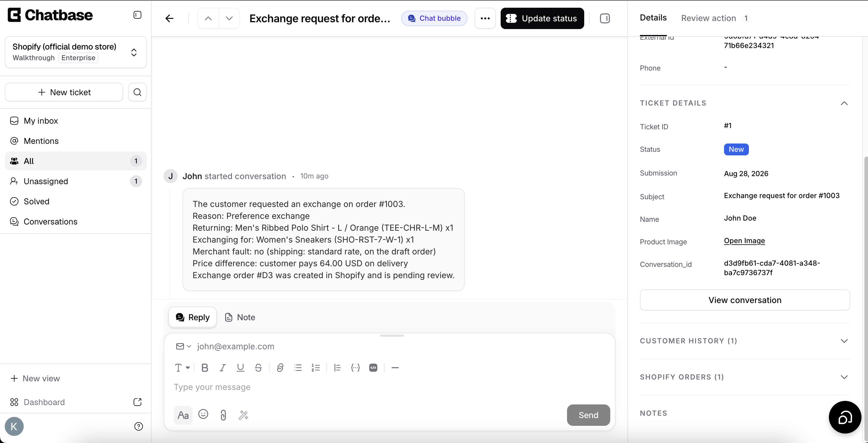Open the emoji picker
This screenshot has height=443, width=868.
point(203,414)
